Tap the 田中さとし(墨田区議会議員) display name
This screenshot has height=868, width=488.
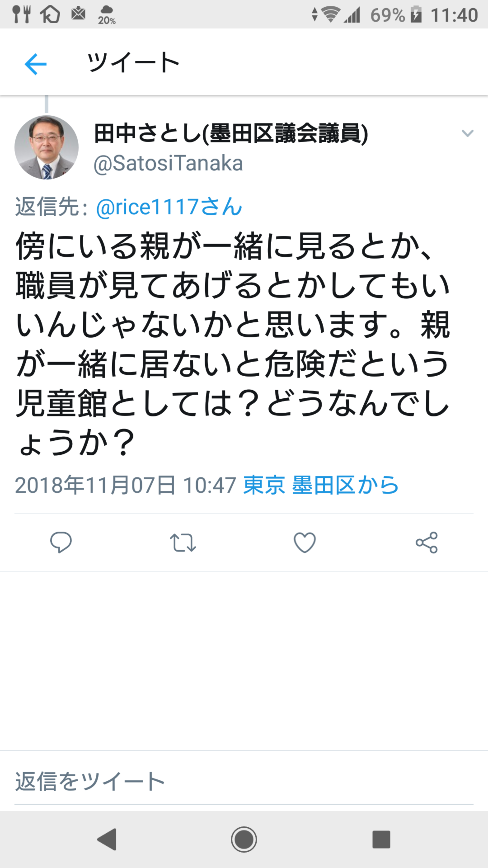tap(231, 133)
